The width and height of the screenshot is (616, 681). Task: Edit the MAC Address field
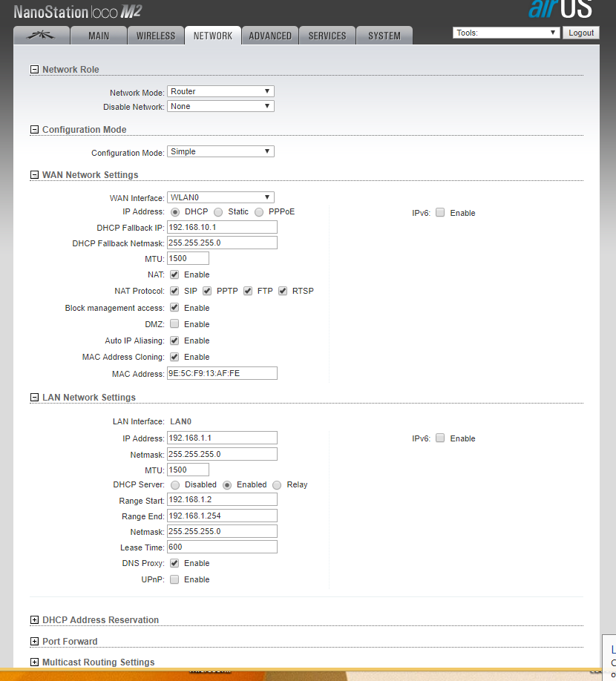pyautogui.click(x=222, y=373)
